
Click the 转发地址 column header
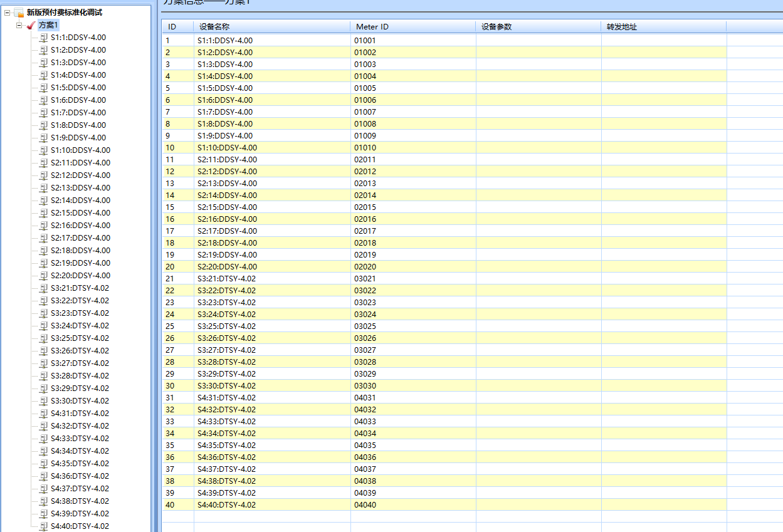click(x=663, y=27)
